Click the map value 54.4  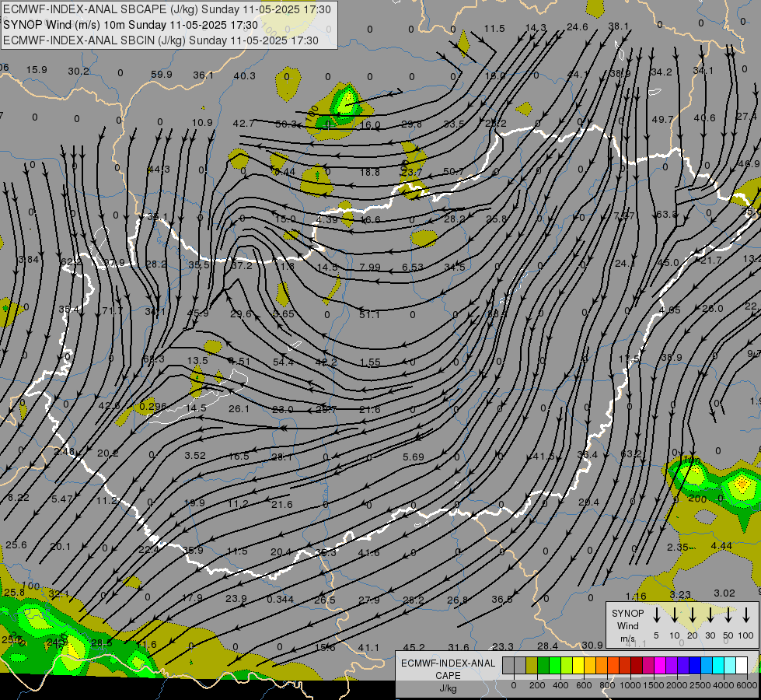click(x=284, y=362)
